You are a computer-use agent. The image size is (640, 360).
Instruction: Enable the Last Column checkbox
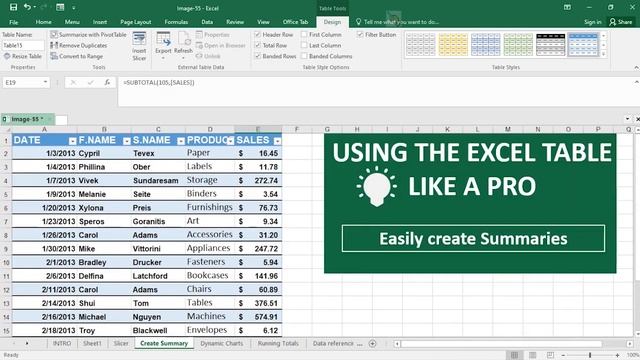[x=304, y=45]
